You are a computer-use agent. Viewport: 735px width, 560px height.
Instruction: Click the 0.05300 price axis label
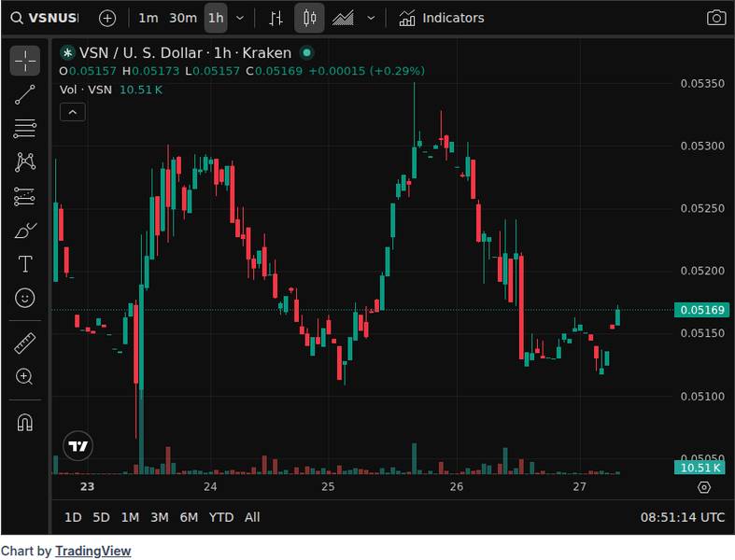coord(702,146)
